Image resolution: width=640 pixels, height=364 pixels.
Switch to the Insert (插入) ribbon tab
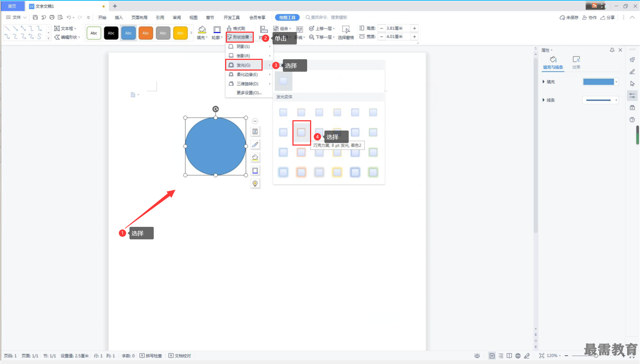(118, 17)
